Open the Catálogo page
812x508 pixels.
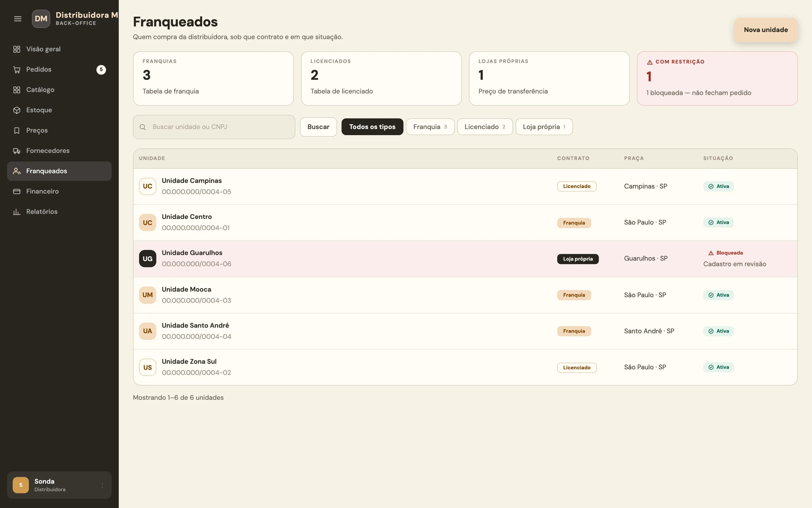(x=59, y=90)
